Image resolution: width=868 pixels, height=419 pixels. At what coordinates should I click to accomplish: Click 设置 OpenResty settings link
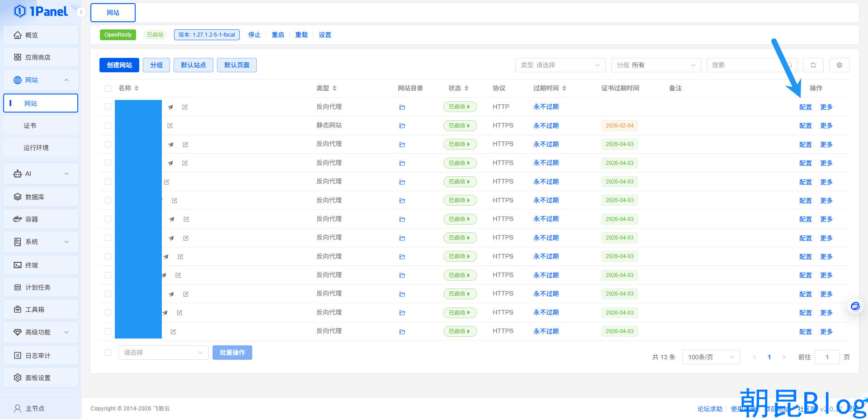[x=325, y=35]
